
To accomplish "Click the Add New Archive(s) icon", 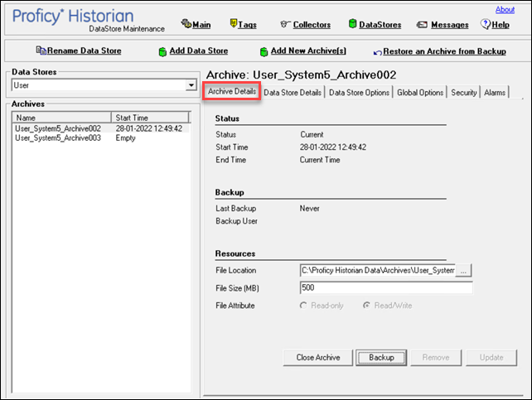I will 264,52.
